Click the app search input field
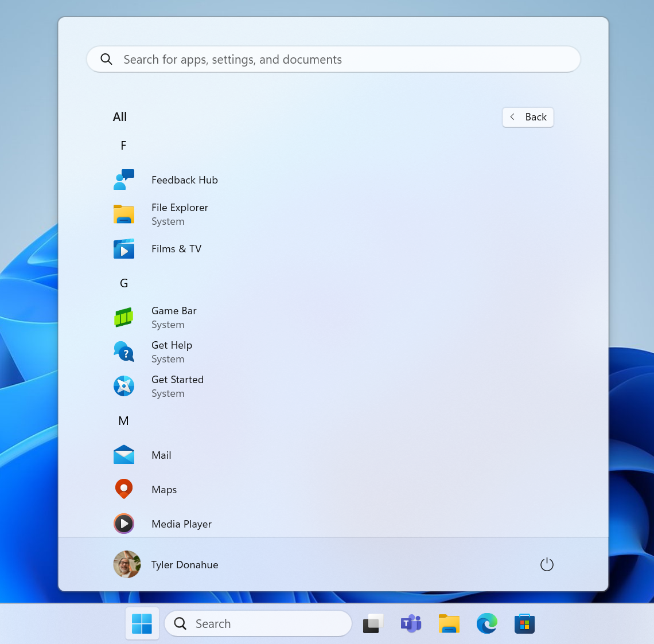Screen dimensions: 654x644 click(x=333, y=59)
